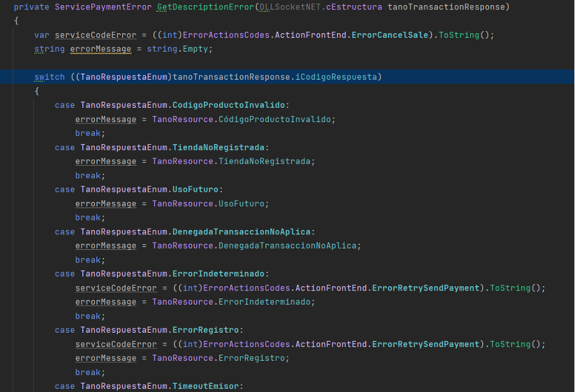Viewport: 575px width, 392px height.
Task: Click the private keyword in the method declaration
Action: point(31,7)
